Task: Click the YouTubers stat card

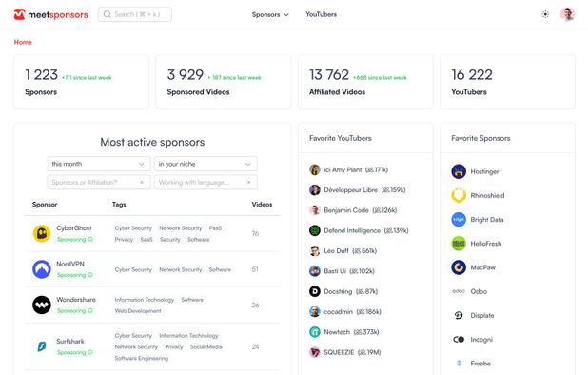Action: [507, 82]
